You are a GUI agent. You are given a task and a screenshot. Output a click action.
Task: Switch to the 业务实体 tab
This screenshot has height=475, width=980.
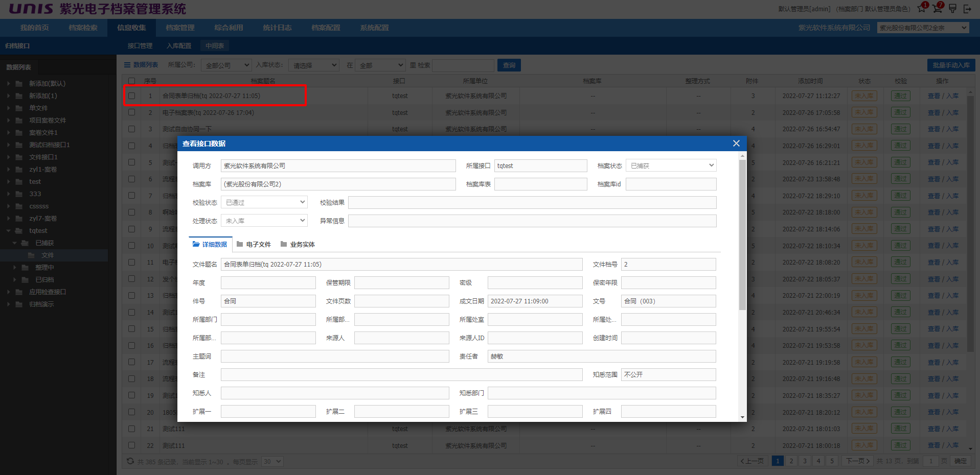coord(298,245)
